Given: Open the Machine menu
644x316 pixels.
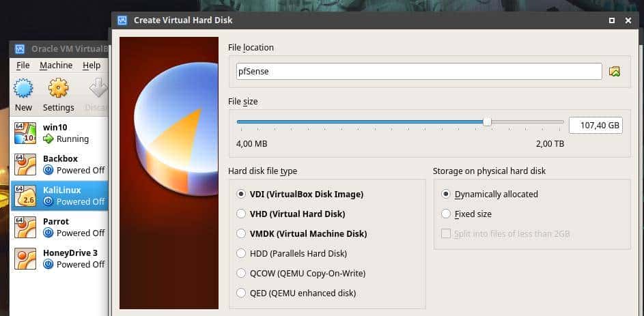Looking at the screenshot, I should tap(56, 66).
